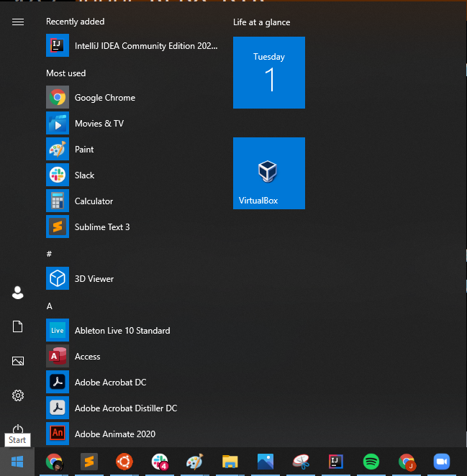The image size is (467, 476).
Task: Open Zoom from the taskbar
Action: [x=442, y=462]
